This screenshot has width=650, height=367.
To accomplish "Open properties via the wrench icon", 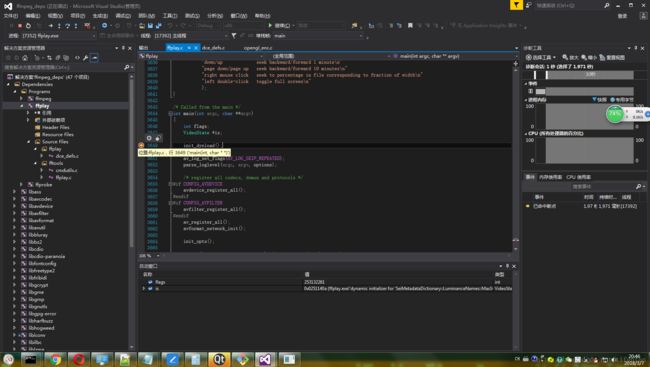I will click(x=85, y=58).
